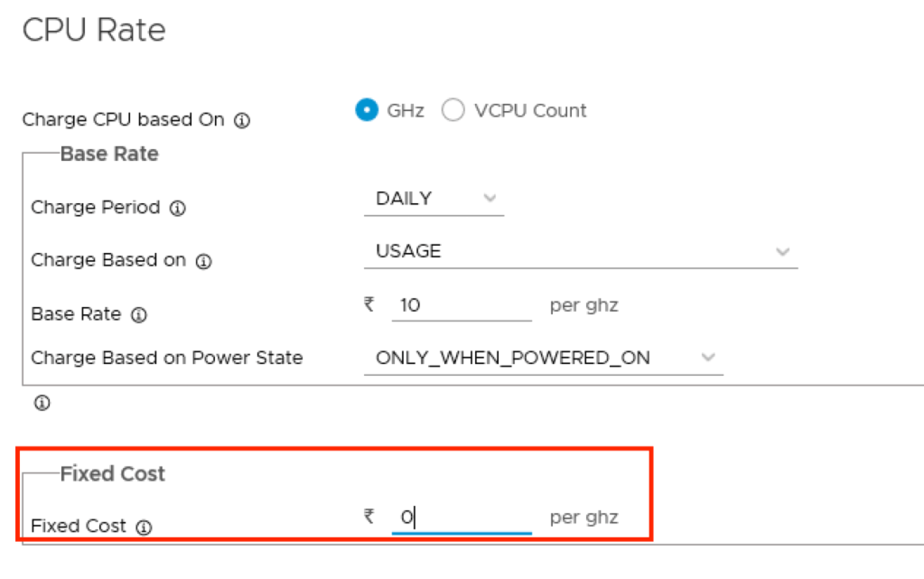924x579 pixels.
Task: Open the ONLY_WHEN_POWERED_ON power state dropdown
Action: point(543,358)
